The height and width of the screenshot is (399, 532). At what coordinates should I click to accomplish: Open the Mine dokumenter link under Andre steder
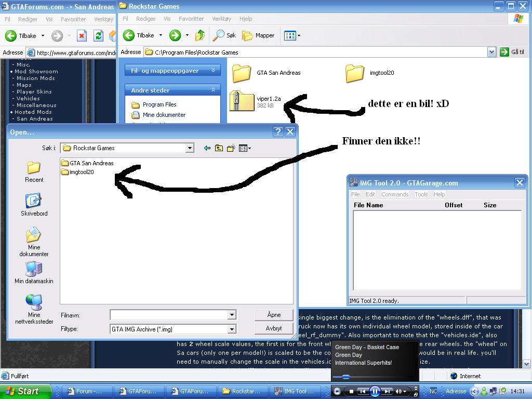point(164,115)
